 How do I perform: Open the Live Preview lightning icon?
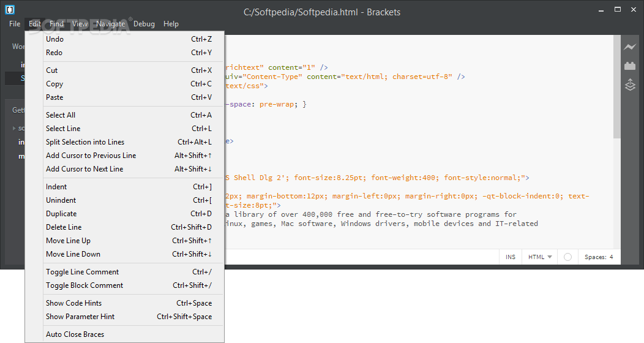[x=630, y=47]
